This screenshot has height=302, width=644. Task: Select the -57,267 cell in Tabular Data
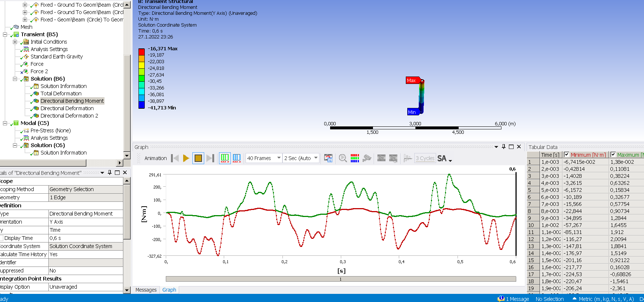[585, 225]
